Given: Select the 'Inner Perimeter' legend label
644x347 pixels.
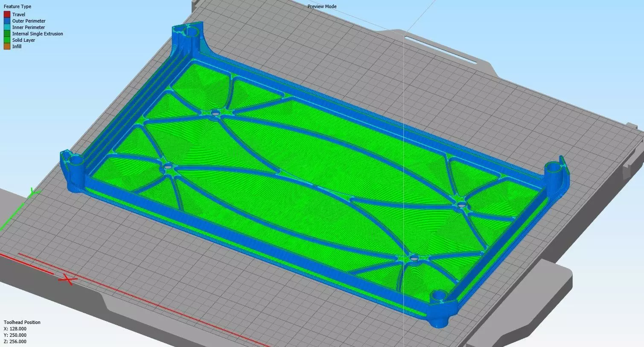Looking at the screenshot, I should point(29,27).
